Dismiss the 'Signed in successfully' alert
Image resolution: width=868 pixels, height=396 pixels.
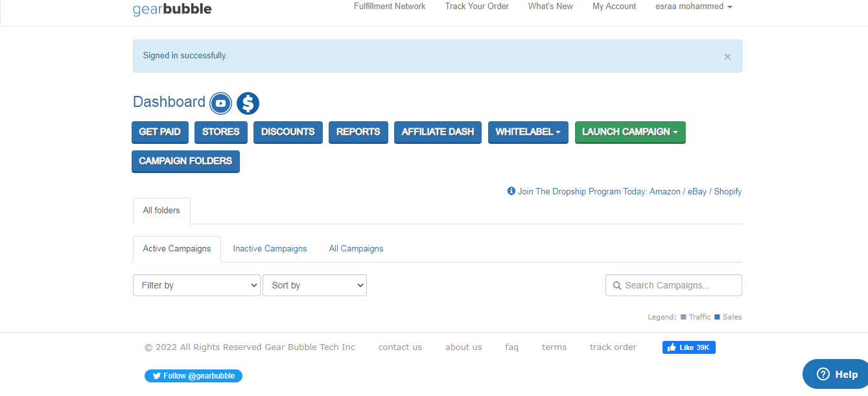727,56
